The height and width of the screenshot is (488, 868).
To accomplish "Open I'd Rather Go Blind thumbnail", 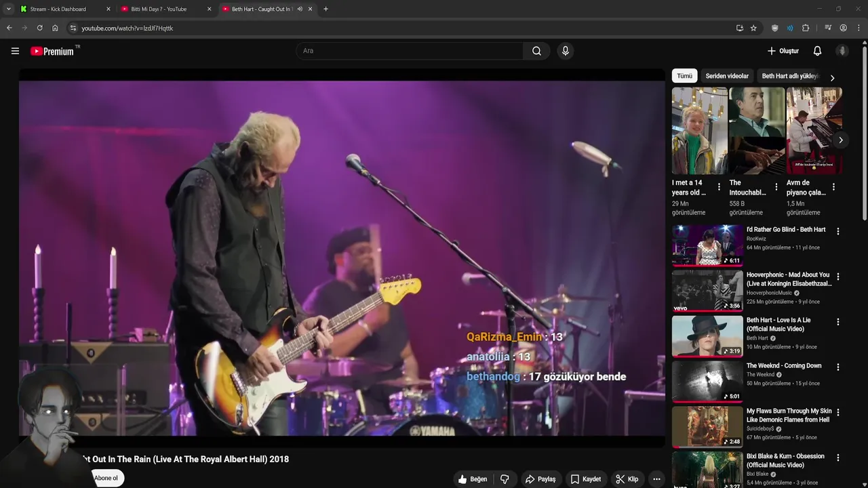I will (x=707, y=245).
